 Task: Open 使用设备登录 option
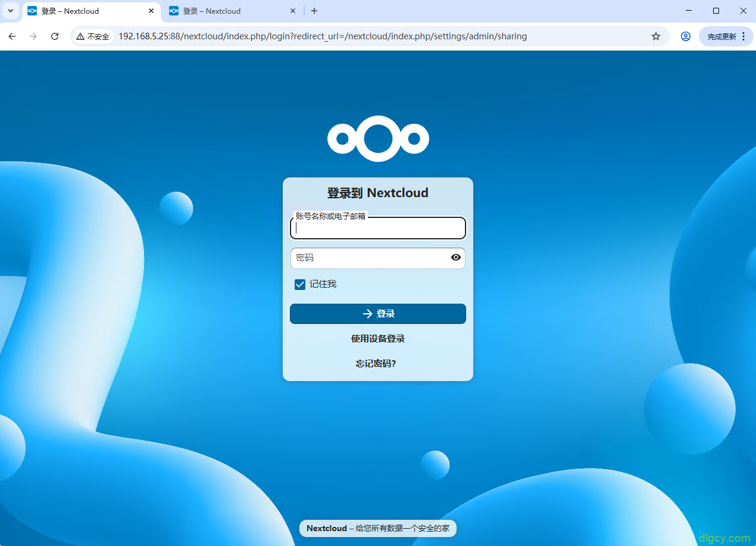coord(378,339)
